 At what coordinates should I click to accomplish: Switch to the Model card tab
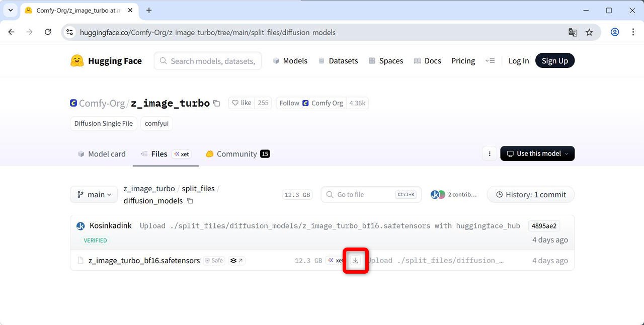pos(102,154)
